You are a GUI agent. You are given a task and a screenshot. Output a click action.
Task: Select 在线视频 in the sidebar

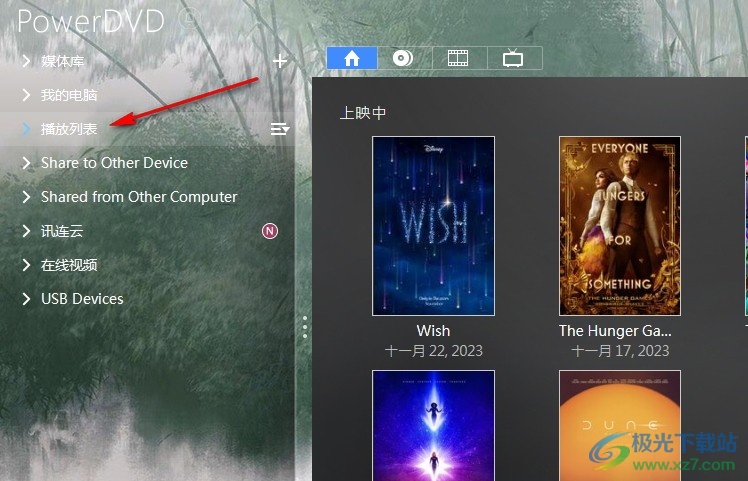coord(69,265)
